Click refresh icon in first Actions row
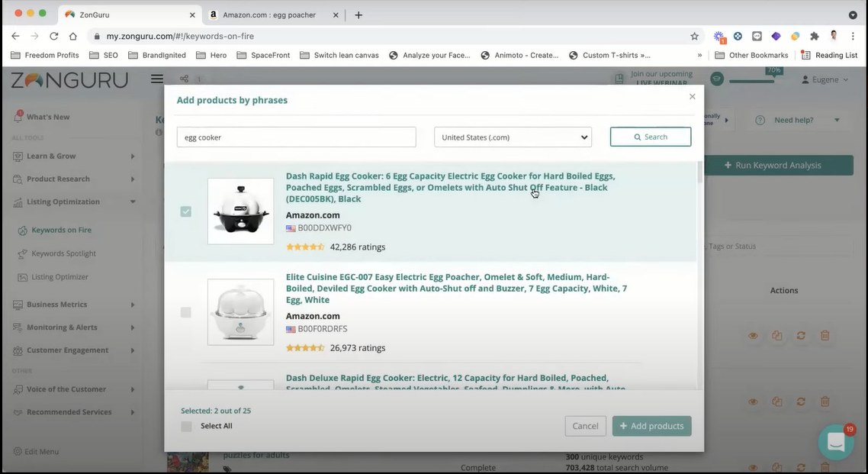Screen dimensions: 868x474 click(801, 336)
